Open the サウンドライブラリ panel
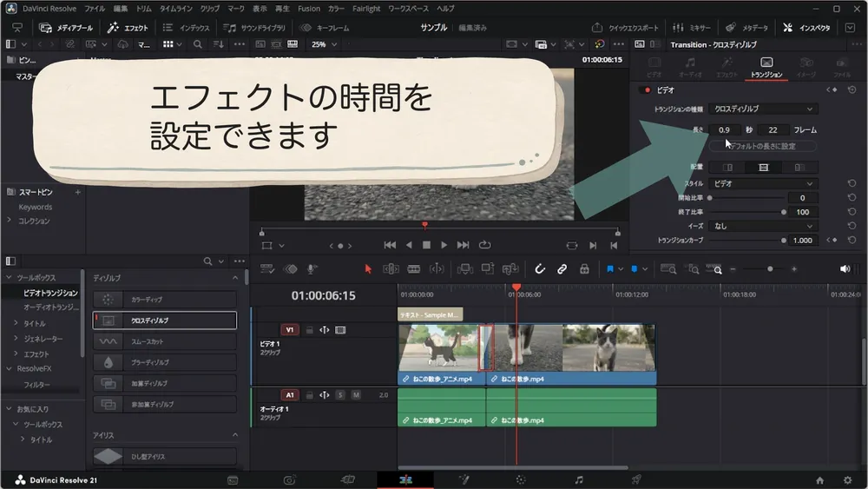 (254, 28)
